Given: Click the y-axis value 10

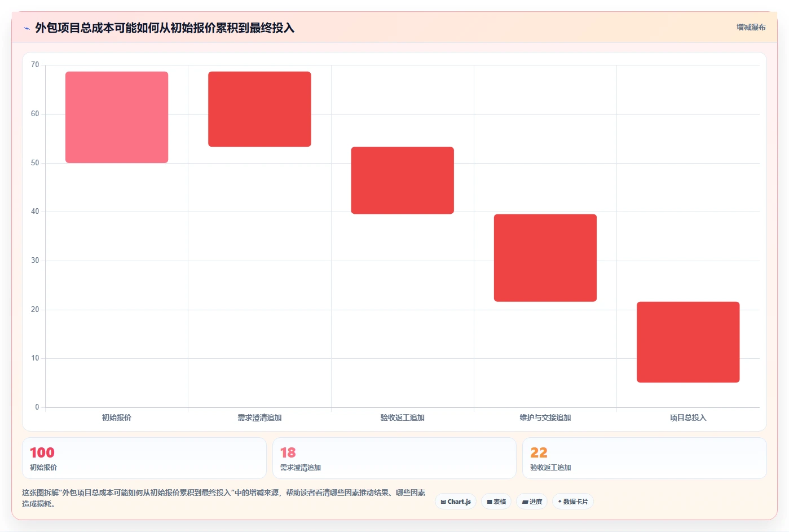Looking at the screenshot, I should click(x=35, y=358).
